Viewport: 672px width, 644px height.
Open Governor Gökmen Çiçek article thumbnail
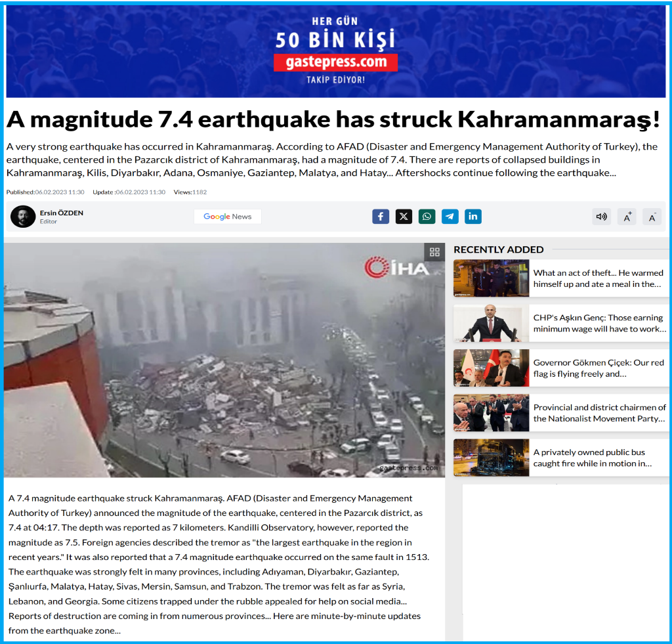(491, 368)
